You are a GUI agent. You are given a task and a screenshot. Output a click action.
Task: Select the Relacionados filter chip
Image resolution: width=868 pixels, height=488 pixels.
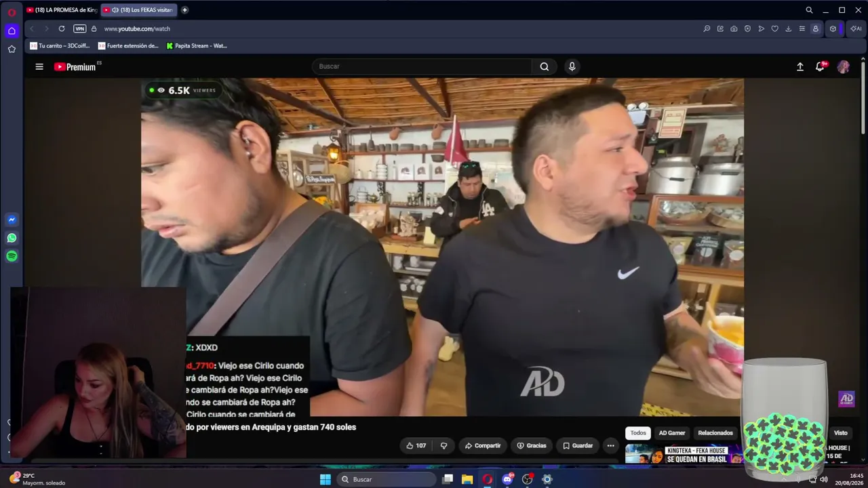click(715, 432)
